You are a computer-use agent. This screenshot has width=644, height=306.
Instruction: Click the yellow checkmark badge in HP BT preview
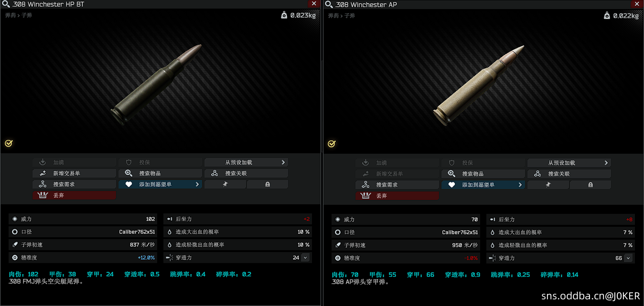pyautogui.click(x=9, y=143)
